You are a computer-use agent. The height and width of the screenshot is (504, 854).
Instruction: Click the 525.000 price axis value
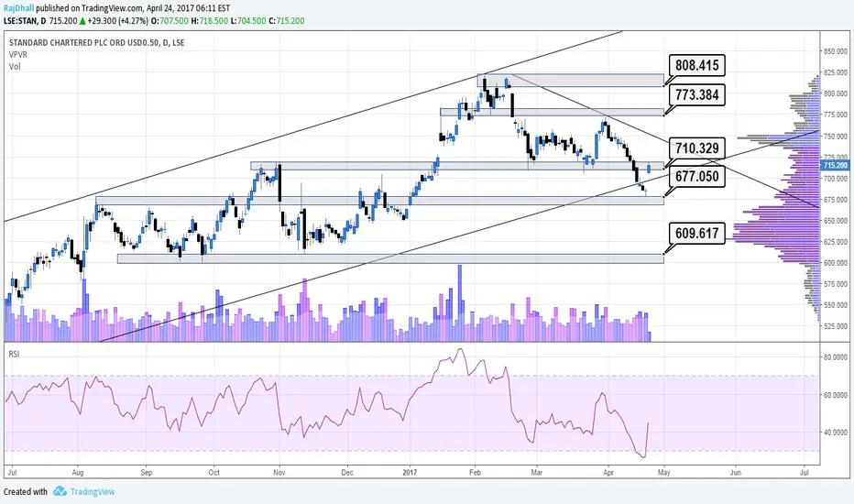pos(836,326)
